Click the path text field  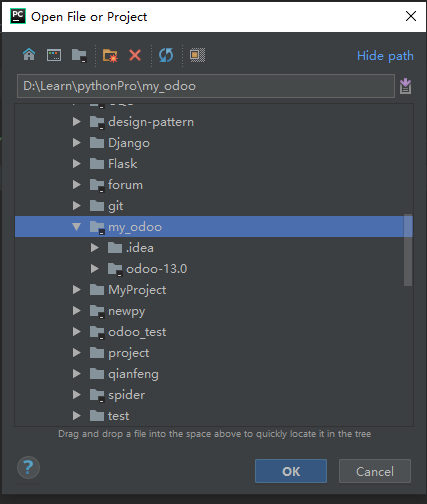point(206,86)
